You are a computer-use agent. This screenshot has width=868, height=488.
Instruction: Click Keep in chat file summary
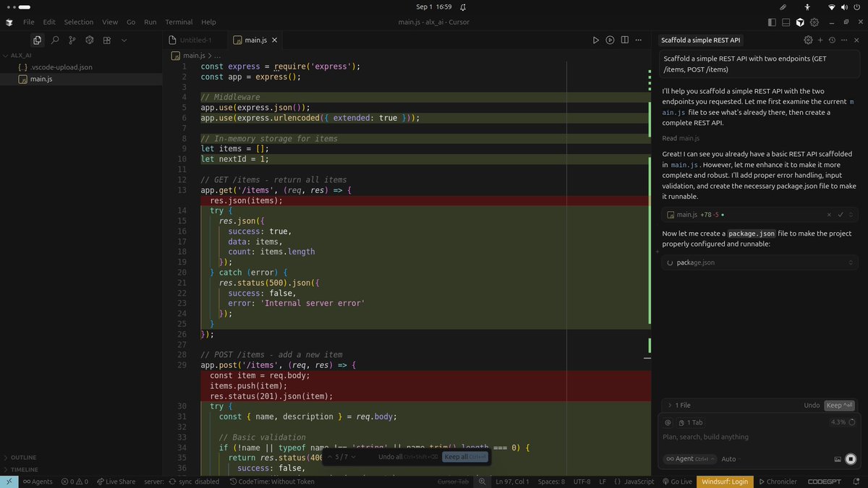coord(840,406)
